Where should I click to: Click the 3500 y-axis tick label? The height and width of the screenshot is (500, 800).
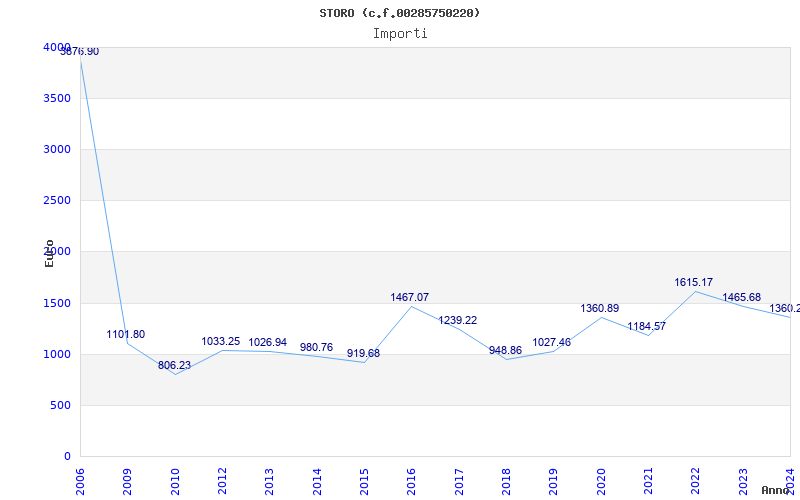pyautogui.click(x=57, y=98)
